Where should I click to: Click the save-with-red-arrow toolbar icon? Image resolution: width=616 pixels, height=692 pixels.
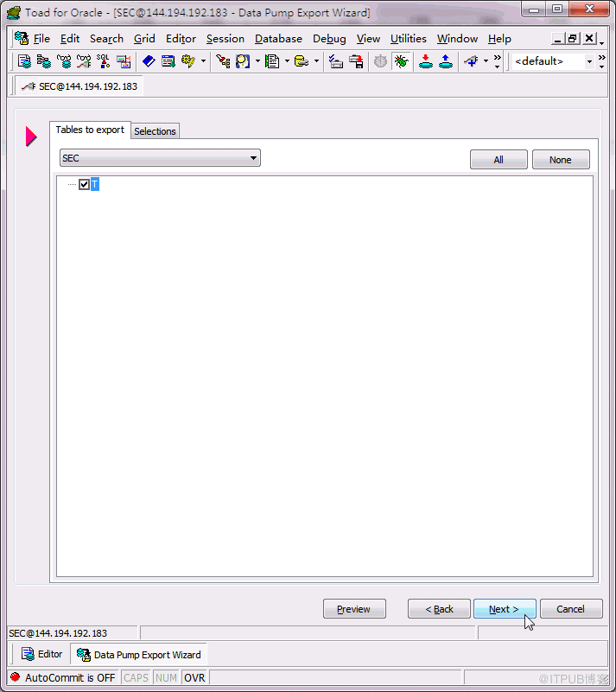(356, 61)
